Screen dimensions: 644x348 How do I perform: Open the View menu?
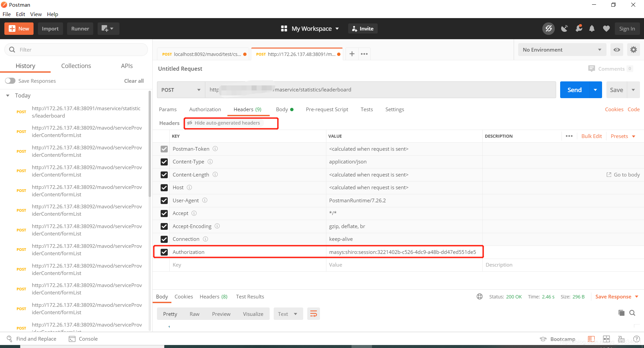pyautogui.click(x=36, y=14)
